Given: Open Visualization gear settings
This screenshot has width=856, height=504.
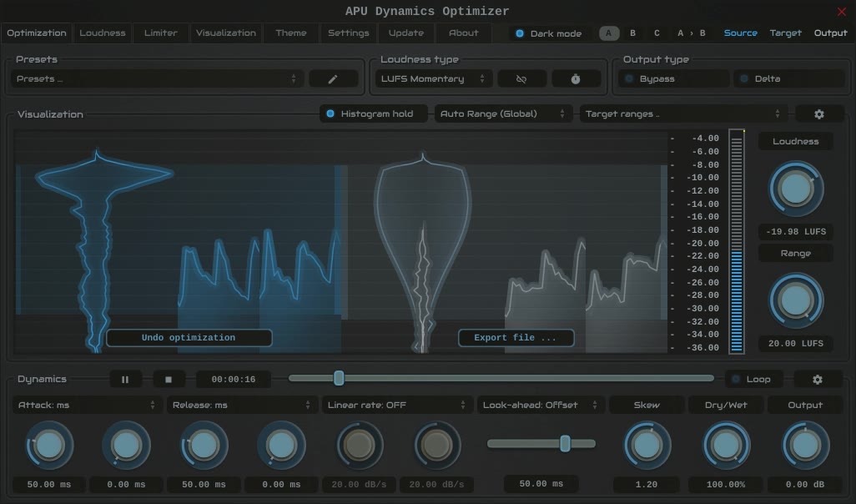Looking at the screenshot, I should [x=819, y=114].
